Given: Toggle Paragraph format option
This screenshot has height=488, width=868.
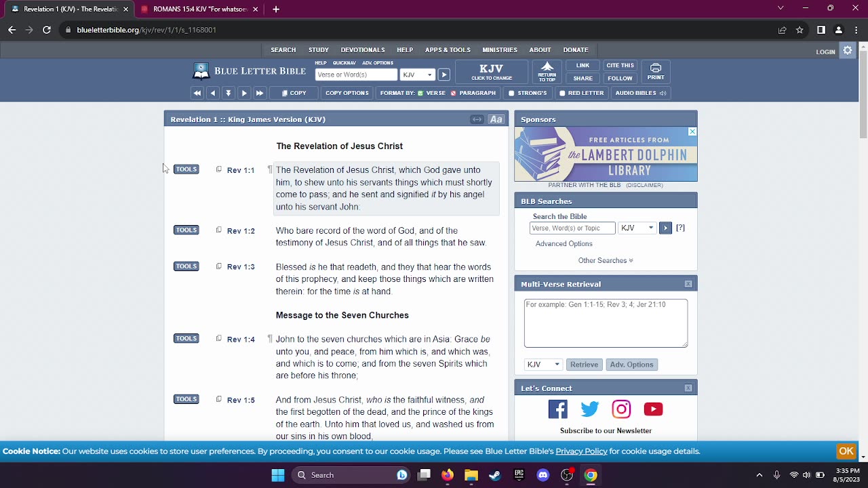Looking at the screenshot, I should click(x=473, y=93).
